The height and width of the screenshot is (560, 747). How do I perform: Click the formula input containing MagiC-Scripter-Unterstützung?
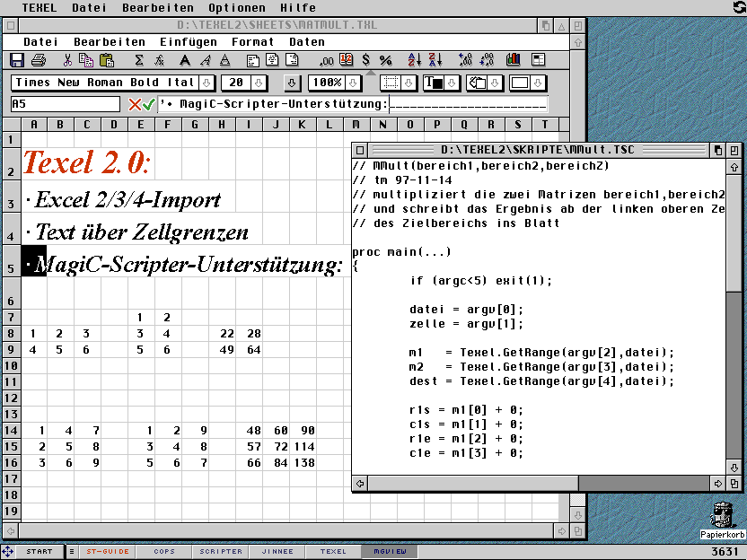point(353,104)
